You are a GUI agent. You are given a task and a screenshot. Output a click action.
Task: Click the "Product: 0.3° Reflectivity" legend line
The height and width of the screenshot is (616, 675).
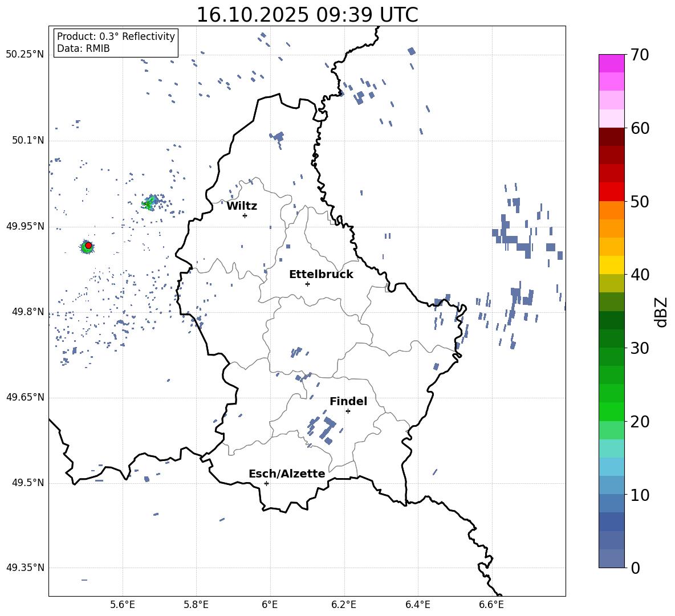116,36
